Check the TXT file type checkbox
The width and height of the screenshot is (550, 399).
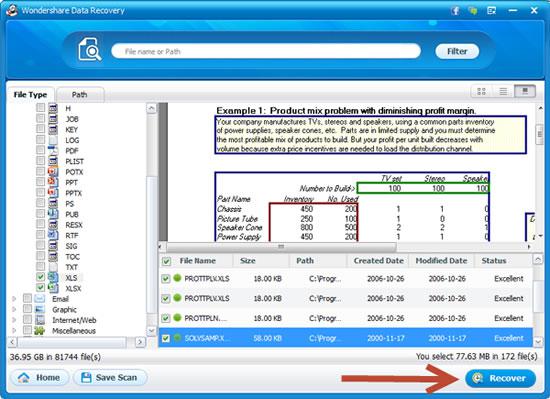41,266
